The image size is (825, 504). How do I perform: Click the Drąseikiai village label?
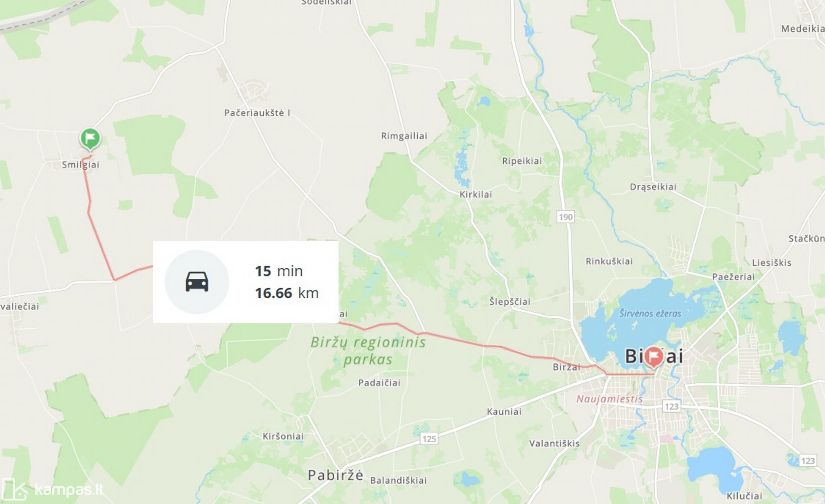point(653,187)
